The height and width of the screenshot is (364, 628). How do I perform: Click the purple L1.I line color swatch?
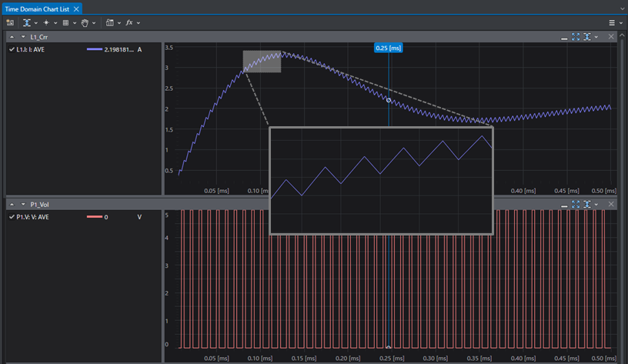95,49
